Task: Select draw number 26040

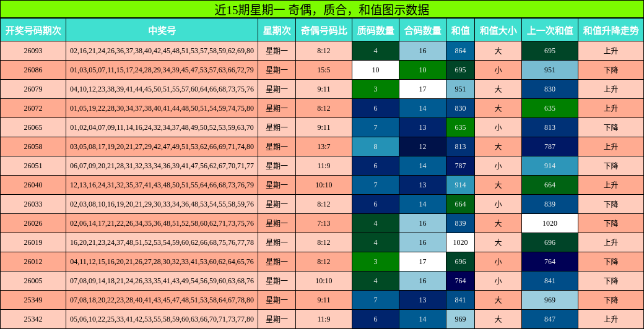Action: tap(33, 185)
